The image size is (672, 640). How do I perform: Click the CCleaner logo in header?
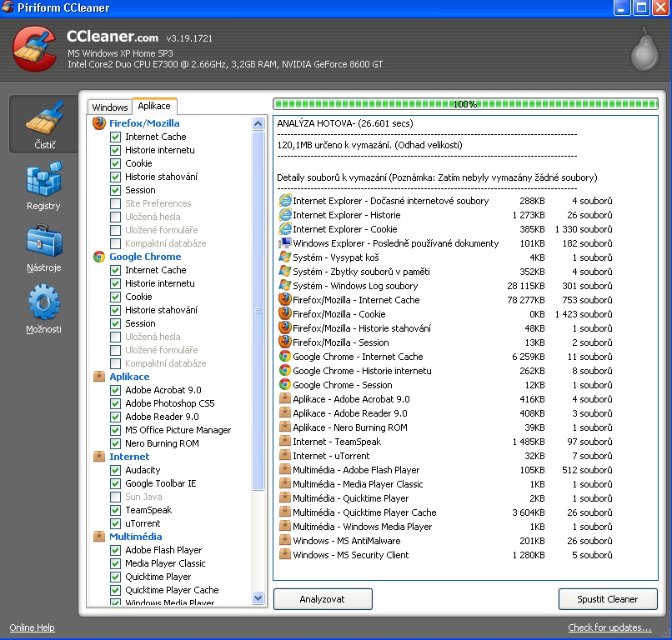click(34, 48)
